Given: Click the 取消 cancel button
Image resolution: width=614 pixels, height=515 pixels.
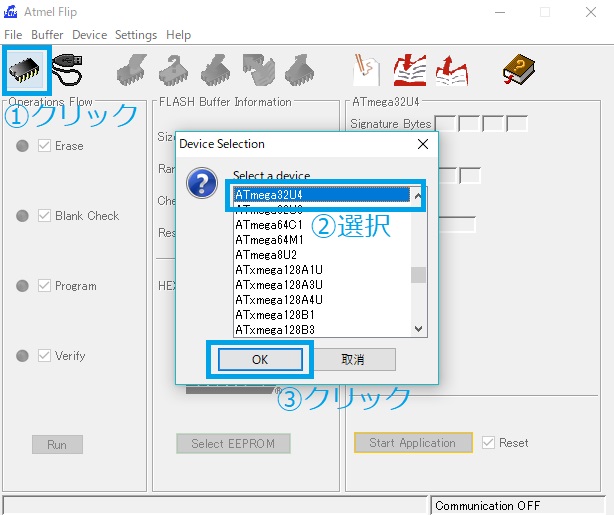Looking at the screenshot, I should click(354, 359).
